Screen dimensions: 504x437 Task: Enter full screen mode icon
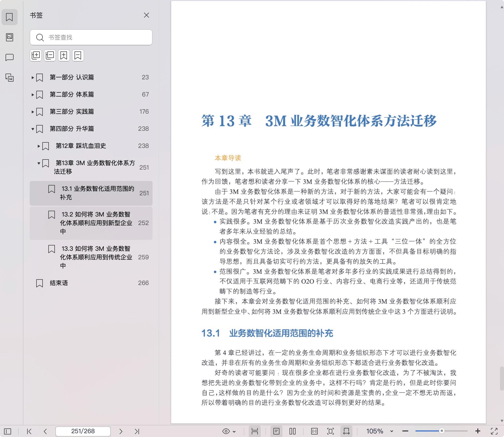(494, 431)
